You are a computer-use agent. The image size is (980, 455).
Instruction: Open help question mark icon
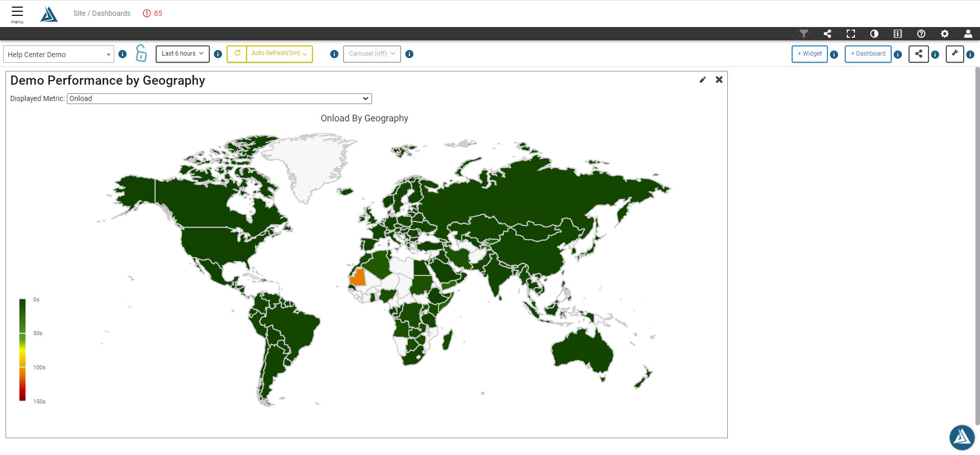(x=921, y=34)
